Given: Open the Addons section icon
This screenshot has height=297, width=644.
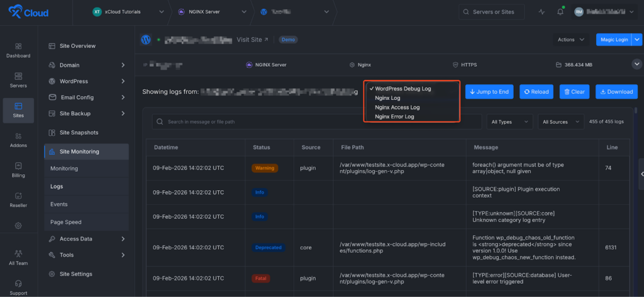Looking at the screenshot, I should pos(18,140).
